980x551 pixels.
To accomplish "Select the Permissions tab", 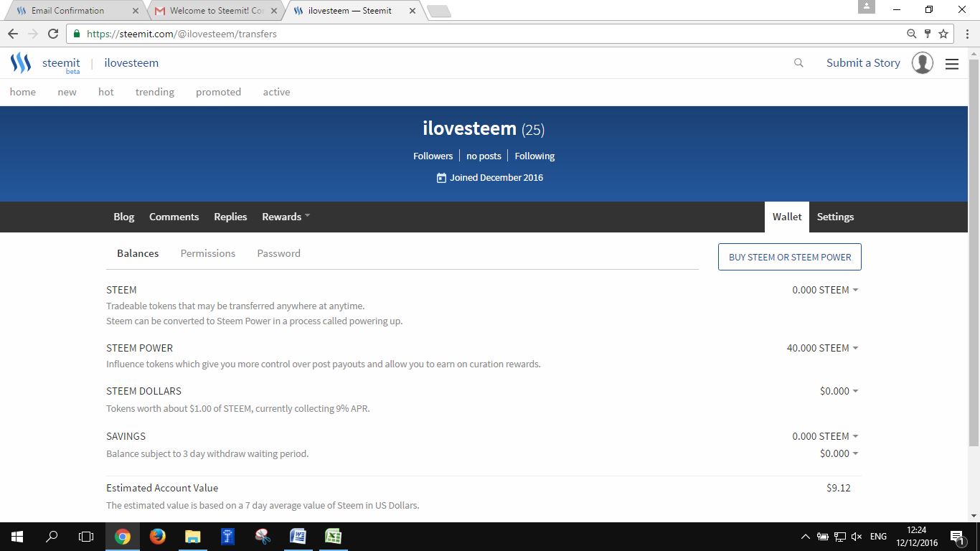I will point(208,253).
